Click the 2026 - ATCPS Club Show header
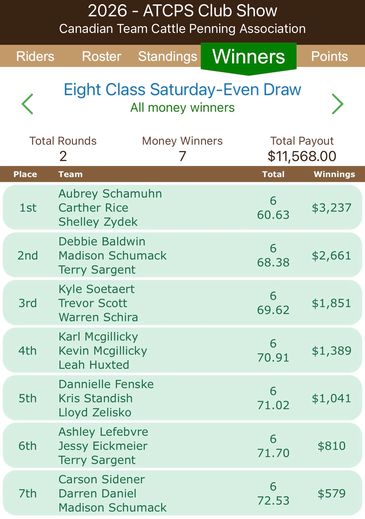This screenshot has width=365, height=519. [182, 11]
